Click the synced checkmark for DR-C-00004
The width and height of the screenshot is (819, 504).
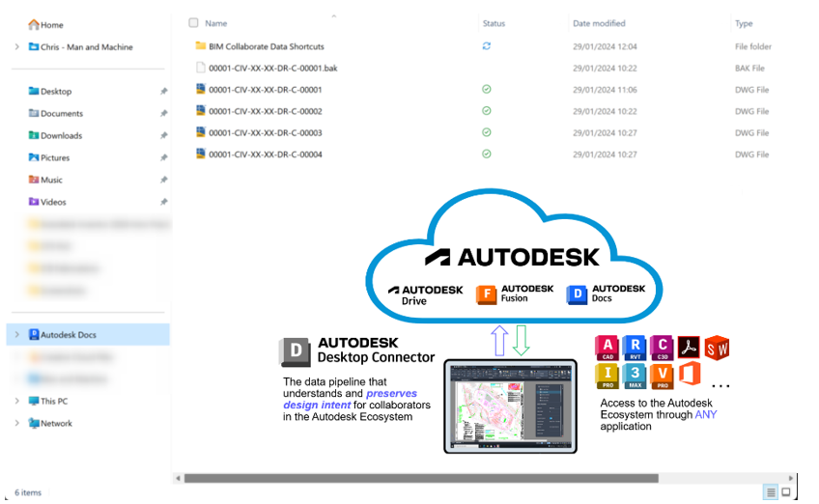(x=487, y=154)
